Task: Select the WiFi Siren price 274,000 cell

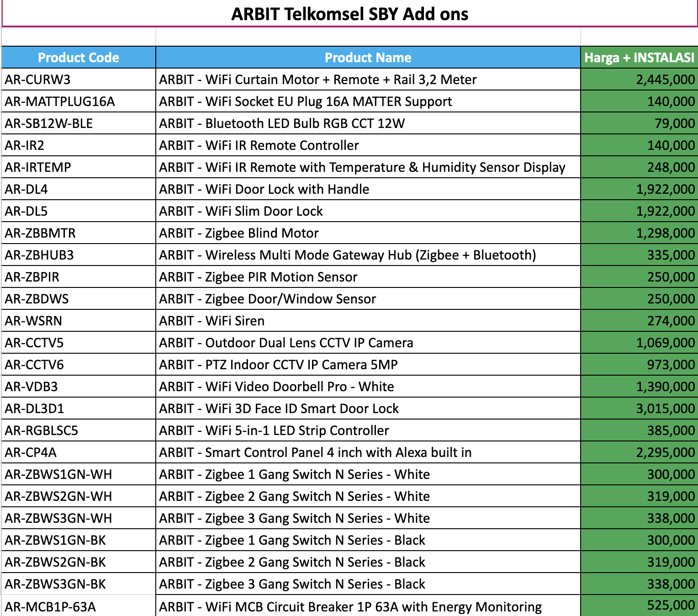Action: (x=639, y=321)
